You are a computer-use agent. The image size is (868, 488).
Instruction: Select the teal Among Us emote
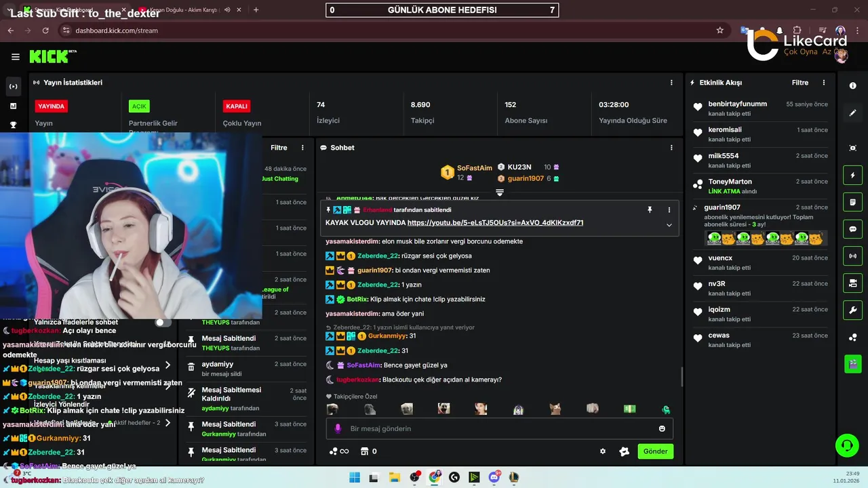click(666, 409)
